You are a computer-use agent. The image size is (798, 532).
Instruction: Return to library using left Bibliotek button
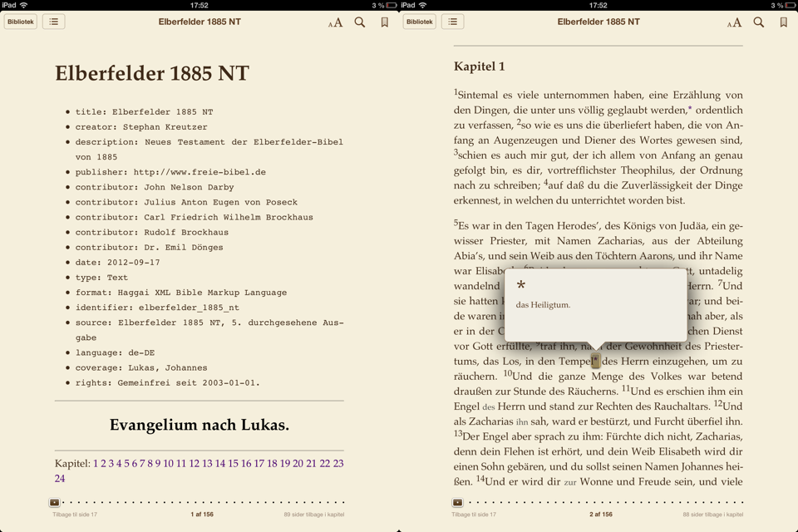[21, 22]
